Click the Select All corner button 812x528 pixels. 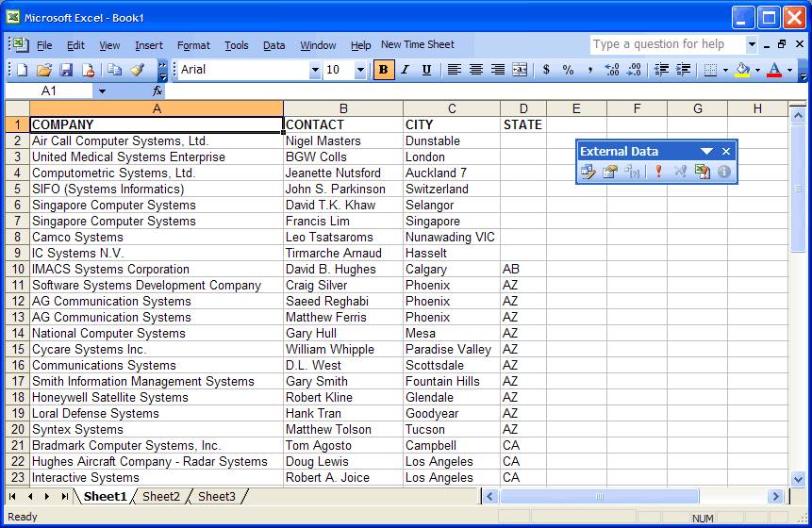click(17, 108)
